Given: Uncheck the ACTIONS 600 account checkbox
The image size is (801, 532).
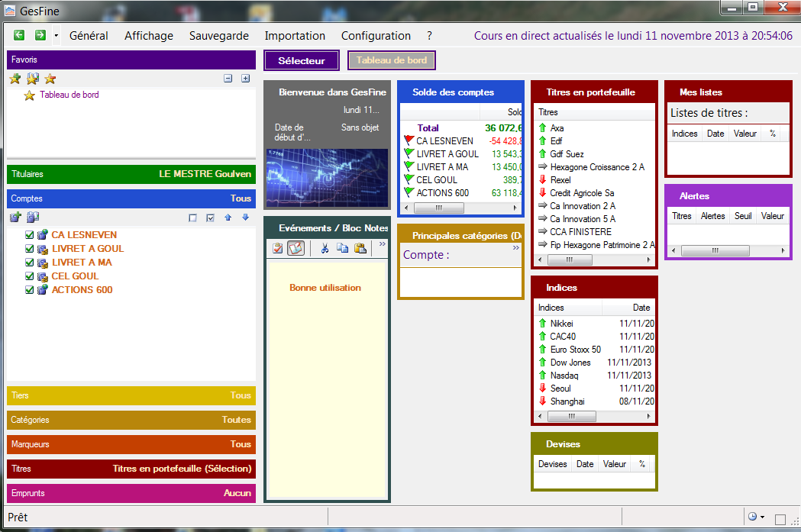Looking at the screenshot, I should tap(30, 290).
